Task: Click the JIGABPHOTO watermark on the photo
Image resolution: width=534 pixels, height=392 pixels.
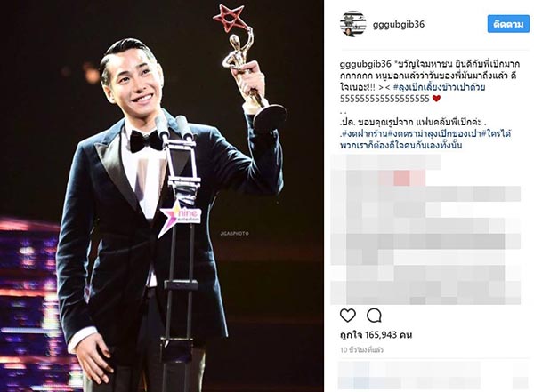Action: click(x=234, y=234)
